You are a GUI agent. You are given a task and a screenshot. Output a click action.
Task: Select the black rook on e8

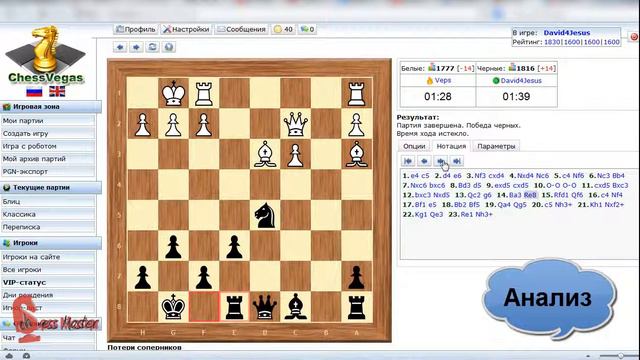[x=234, y=307]
